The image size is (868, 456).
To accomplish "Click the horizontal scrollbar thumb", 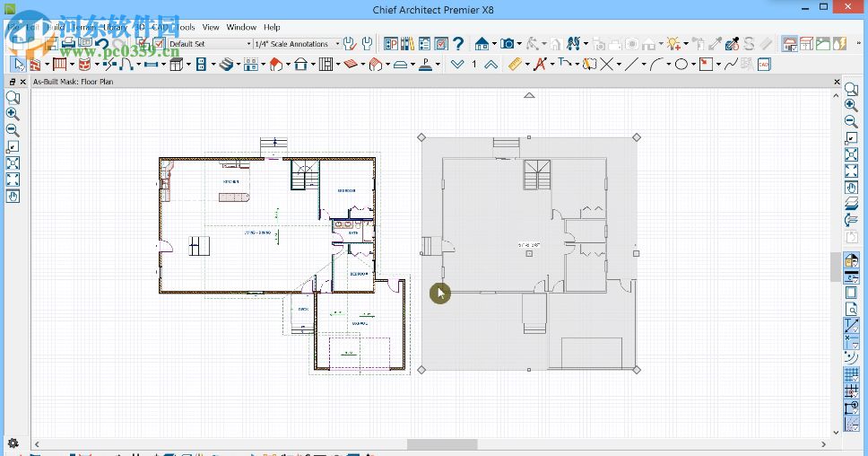I will pos(442,444).
